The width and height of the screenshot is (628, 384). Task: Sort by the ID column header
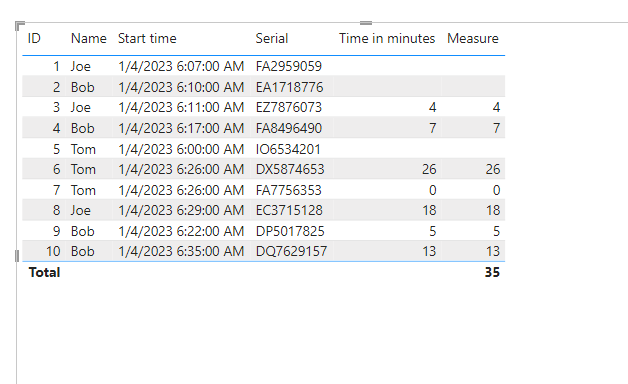[x=34, y=38]
